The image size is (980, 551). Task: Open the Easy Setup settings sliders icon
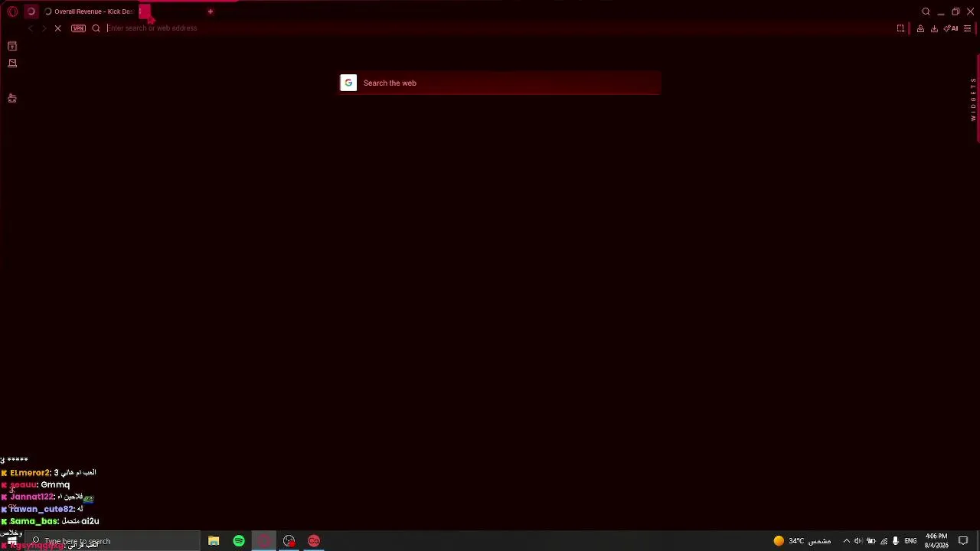968,28
